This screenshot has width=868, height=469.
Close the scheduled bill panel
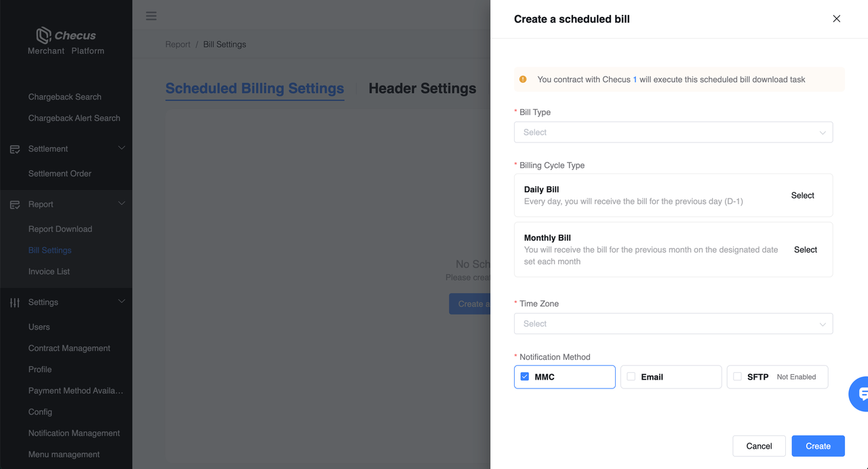tap(836, 19)
